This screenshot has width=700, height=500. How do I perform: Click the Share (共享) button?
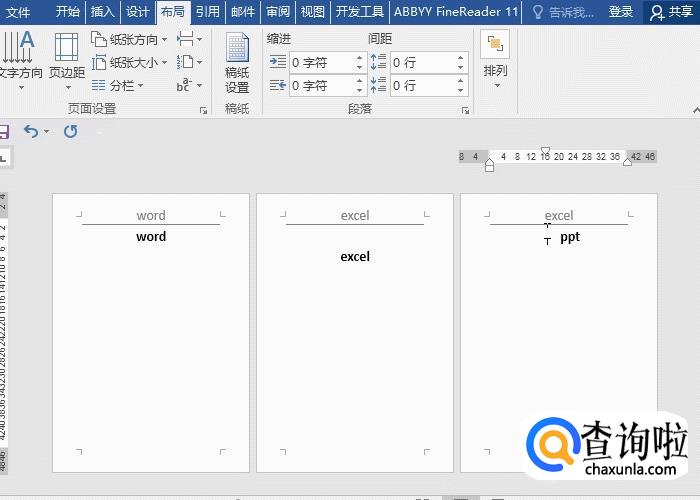671,12
